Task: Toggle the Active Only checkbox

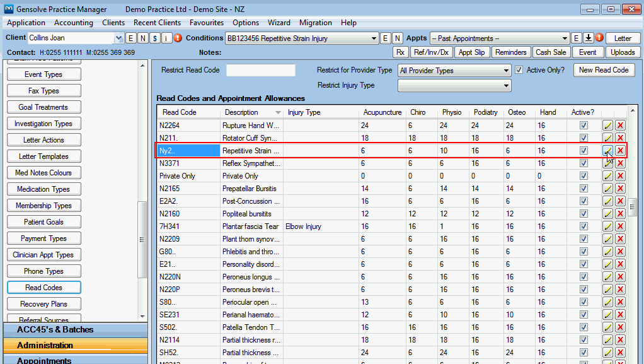Action: click(519, 70)
